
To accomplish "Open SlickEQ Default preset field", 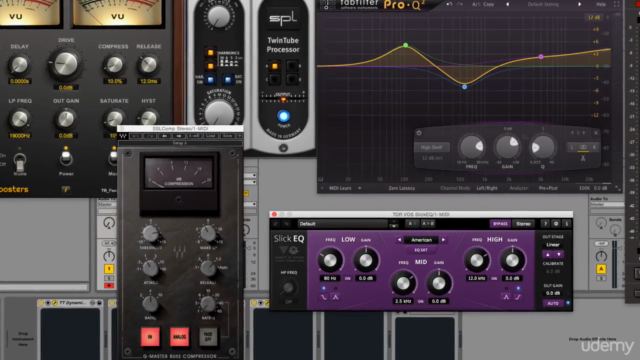I will click(342, 224).
